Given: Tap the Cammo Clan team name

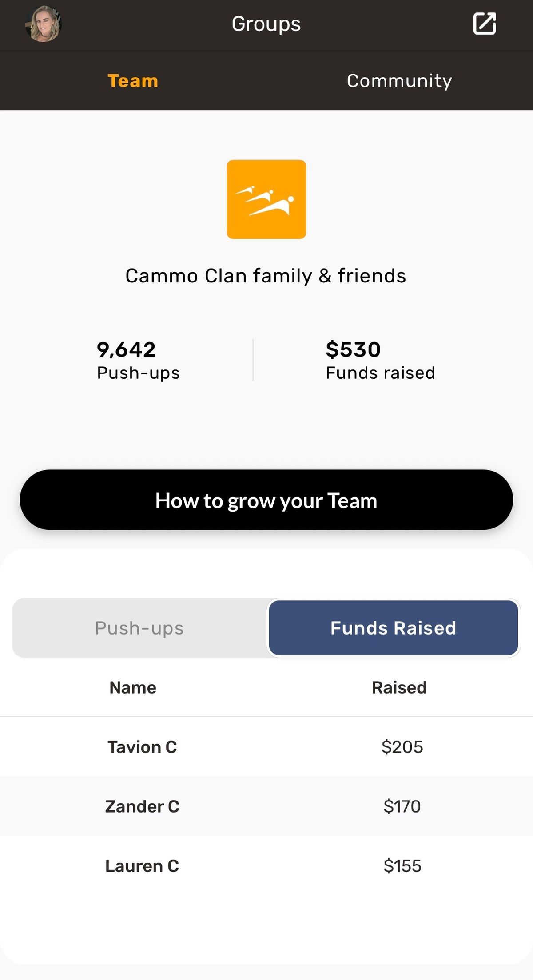Looking at the screenshot, I should click(x=266, y=276).
